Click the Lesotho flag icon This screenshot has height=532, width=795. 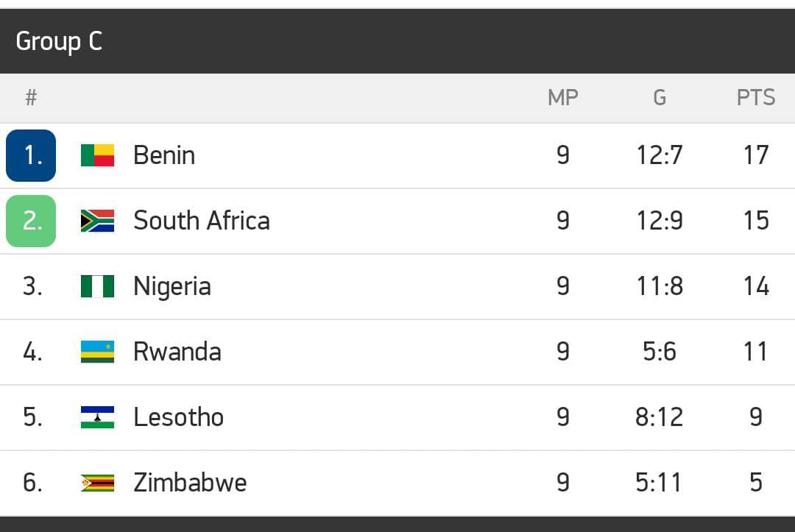(97, 417)
